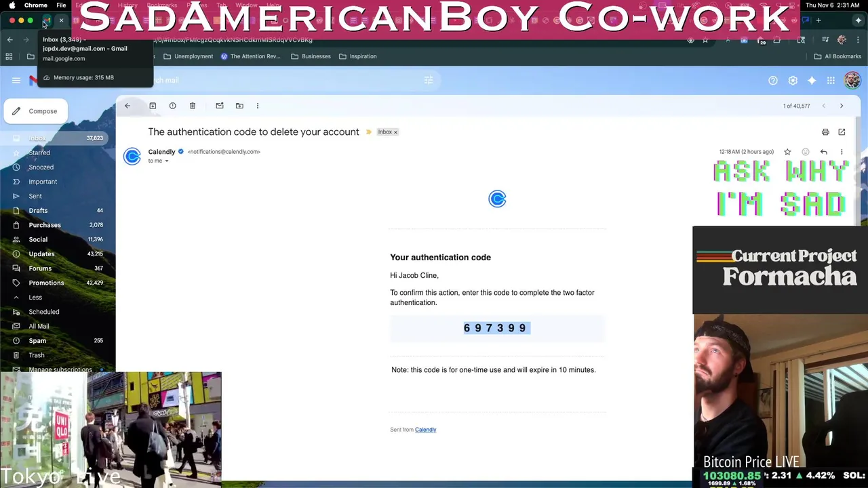Open Scheduled folder
Viewport: 868px width, 488px height.
(54, 312)
